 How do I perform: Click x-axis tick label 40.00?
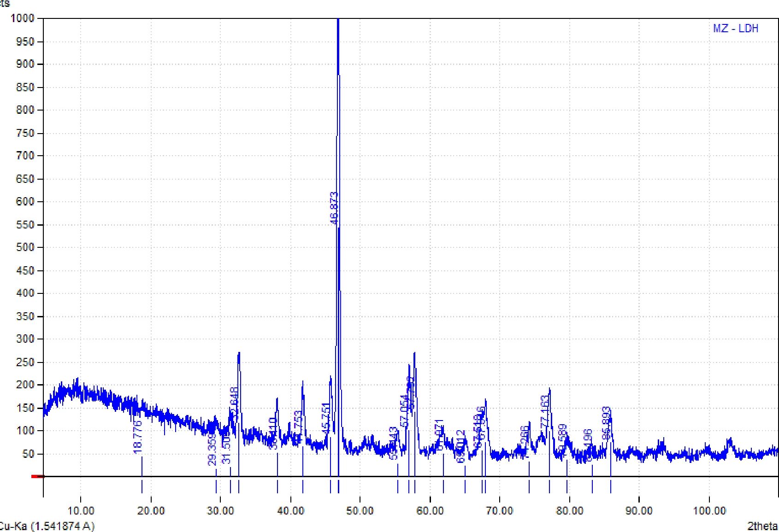point(290,511)
